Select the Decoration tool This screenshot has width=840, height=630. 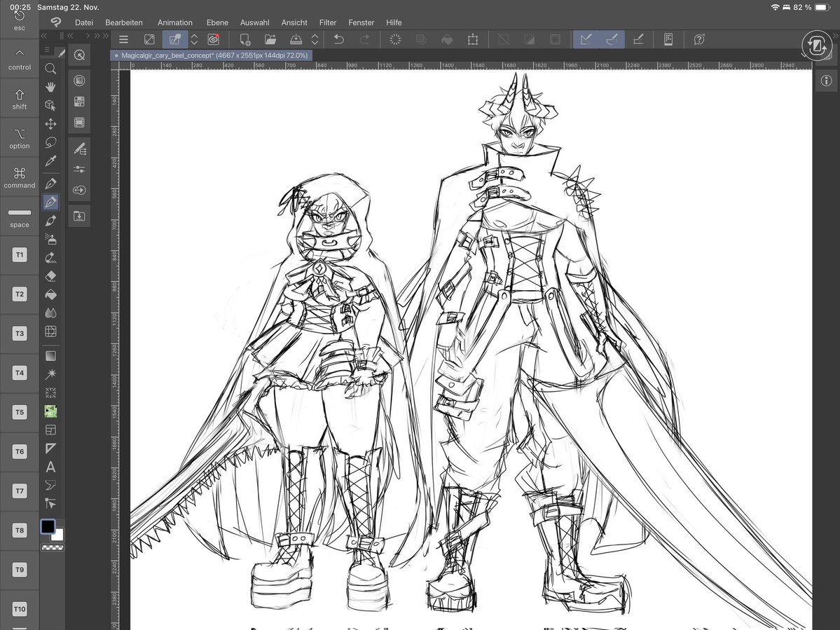pos(50,258)
